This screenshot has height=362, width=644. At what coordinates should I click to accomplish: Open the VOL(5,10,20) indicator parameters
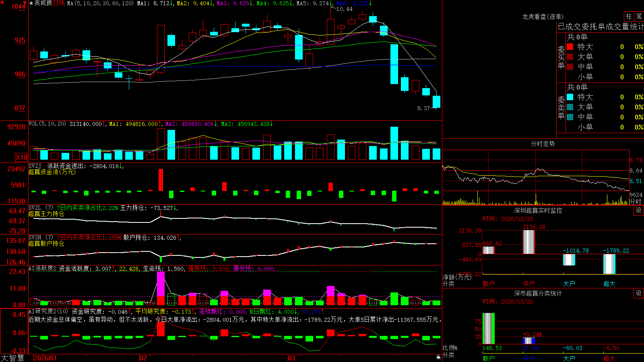pyautogui.click(x=47, y=124)
